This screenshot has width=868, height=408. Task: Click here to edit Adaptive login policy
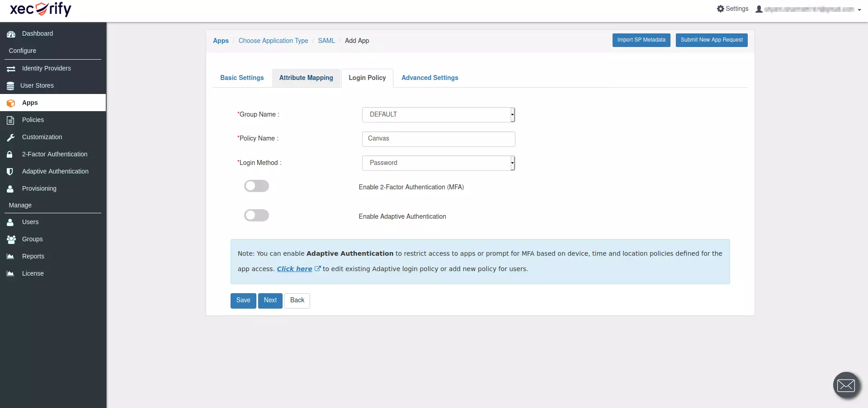tap(295, 268)
